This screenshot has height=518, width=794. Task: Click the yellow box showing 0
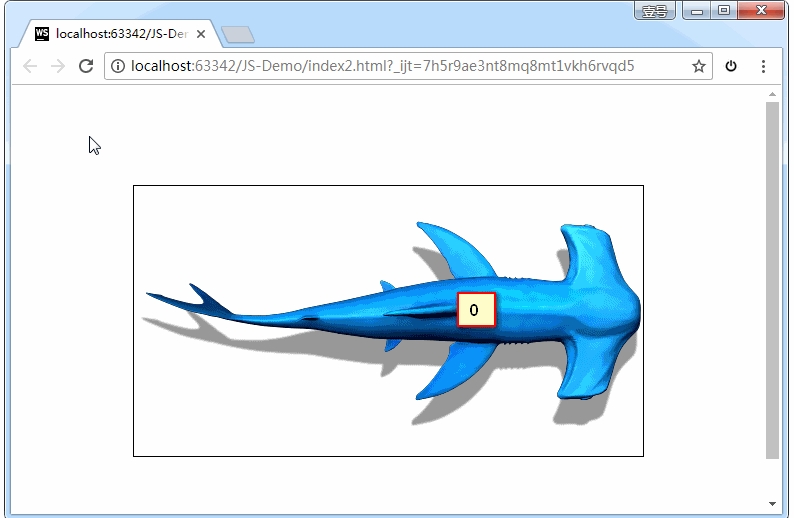475,310
